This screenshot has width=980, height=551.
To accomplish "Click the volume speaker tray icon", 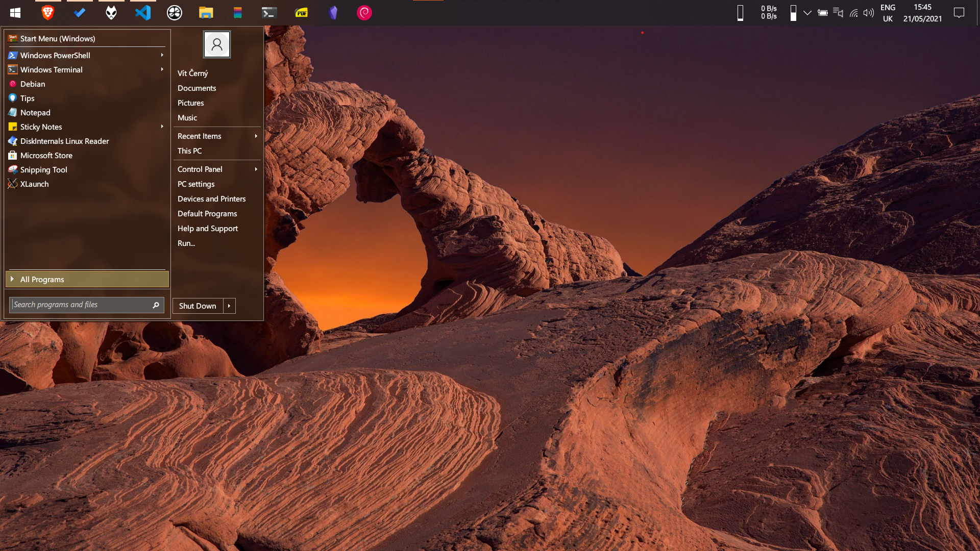I will (868, 13).
